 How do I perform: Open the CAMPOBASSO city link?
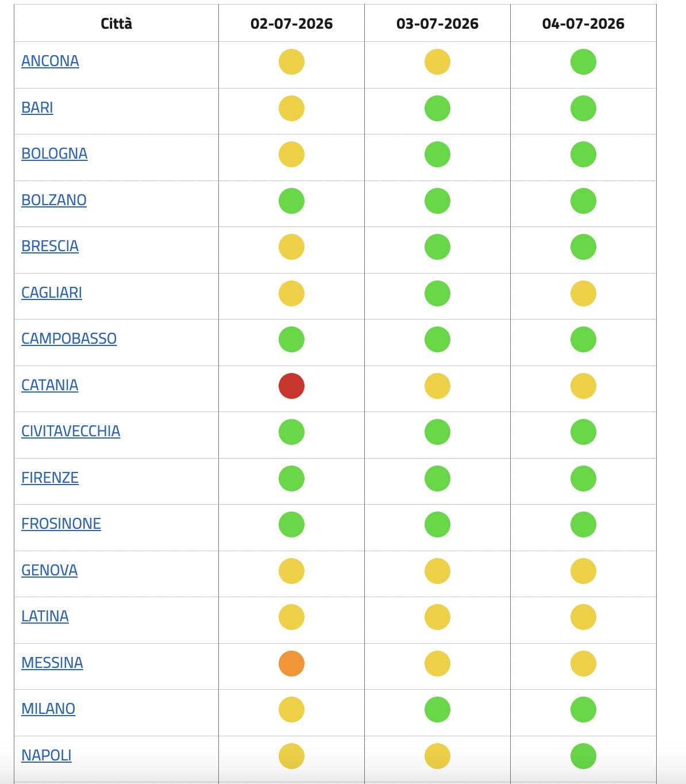(69, 339)
